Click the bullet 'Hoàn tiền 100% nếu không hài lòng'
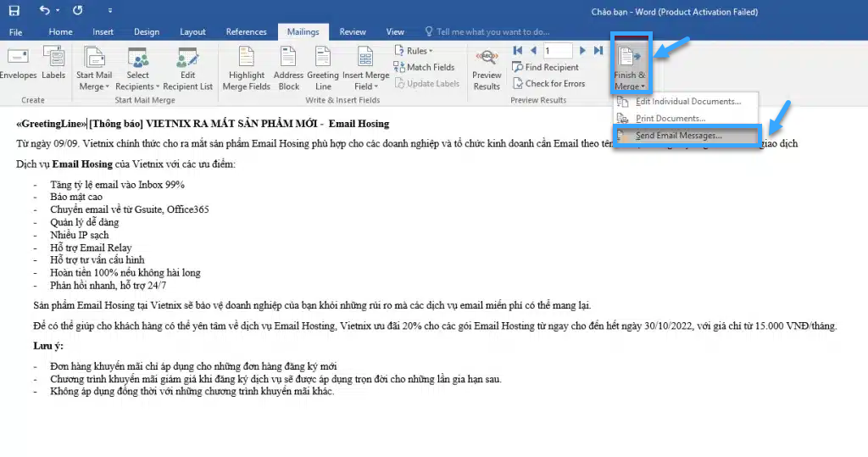 (125, 272)
